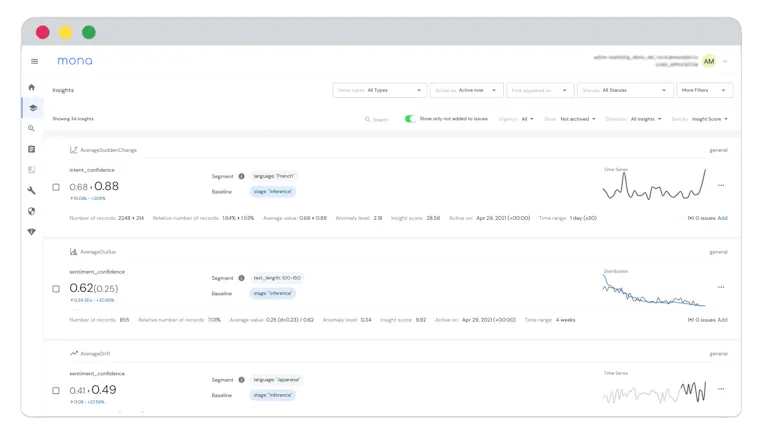
Task: Open the Stanzas All Stanzas dropdown
Action: point(625,90)
